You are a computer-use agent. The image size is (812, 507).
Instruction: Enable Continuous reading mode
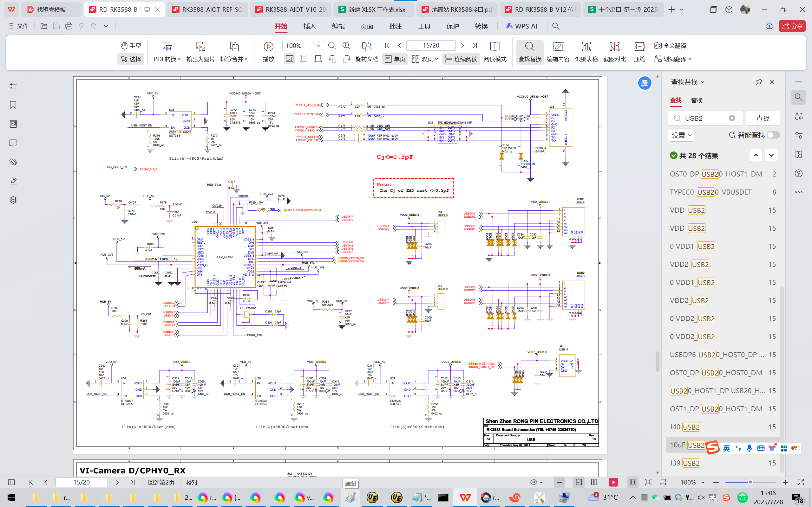coord(461,59)
